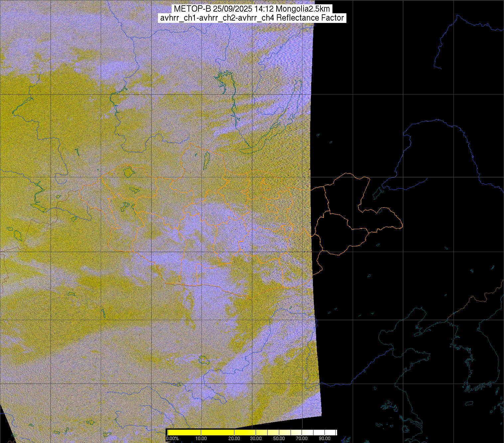The height and width of the screenshot is (443, 504).
Task: Click the 50.00 tick label on the color scale
Action: coord(279,439)
